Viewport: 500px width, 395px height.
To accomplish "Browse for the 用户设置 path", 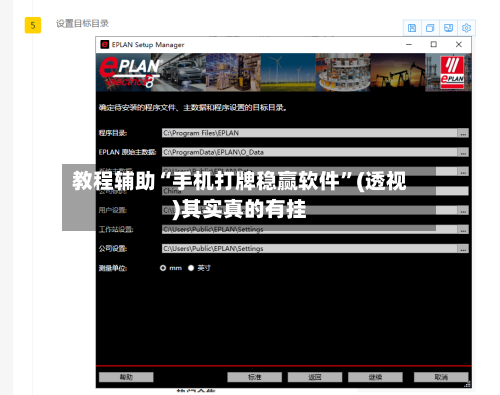I will click(463, 210).
